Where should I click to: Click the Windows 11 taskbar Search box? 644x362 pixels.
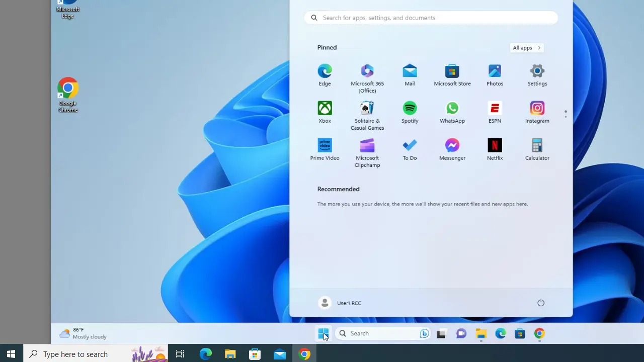(382, 333)
